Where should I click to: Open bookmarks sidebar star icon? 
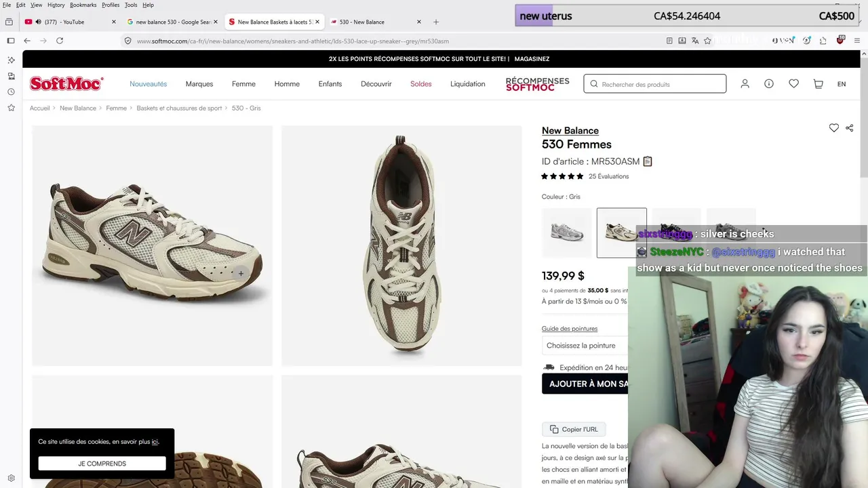point(11,108)
